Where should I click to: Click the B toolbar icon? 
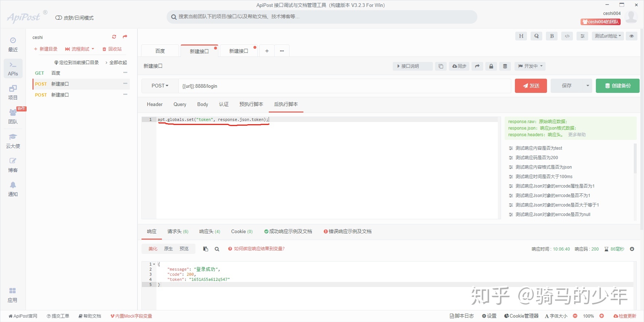[552, 36]
